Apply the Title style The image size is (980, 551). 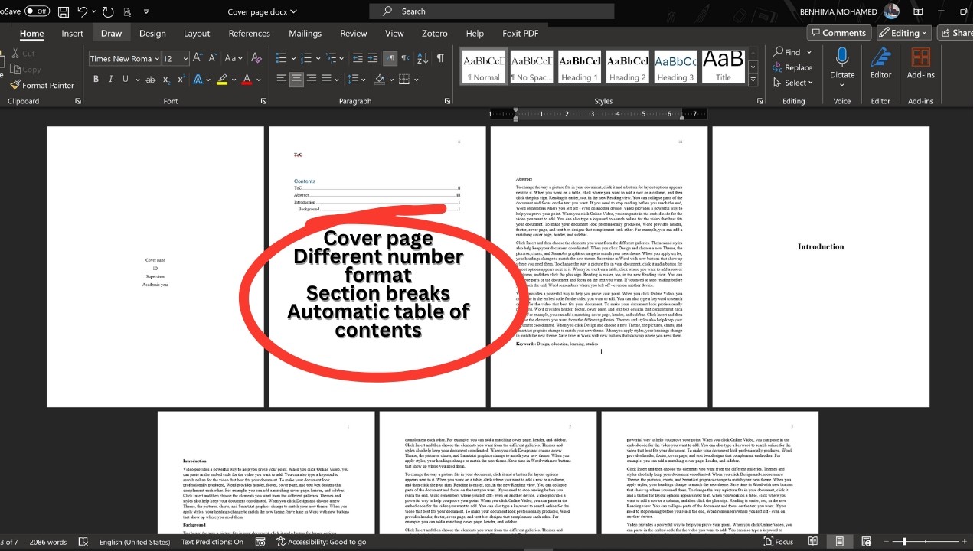point(724,67)
